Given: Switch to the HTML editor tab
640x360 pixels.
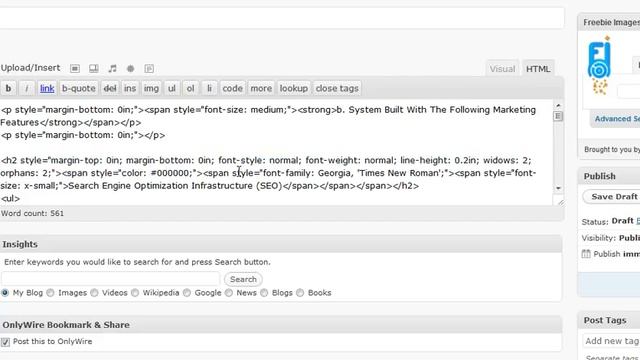Looking at the screenshot, I should click(x=538, y=69).
